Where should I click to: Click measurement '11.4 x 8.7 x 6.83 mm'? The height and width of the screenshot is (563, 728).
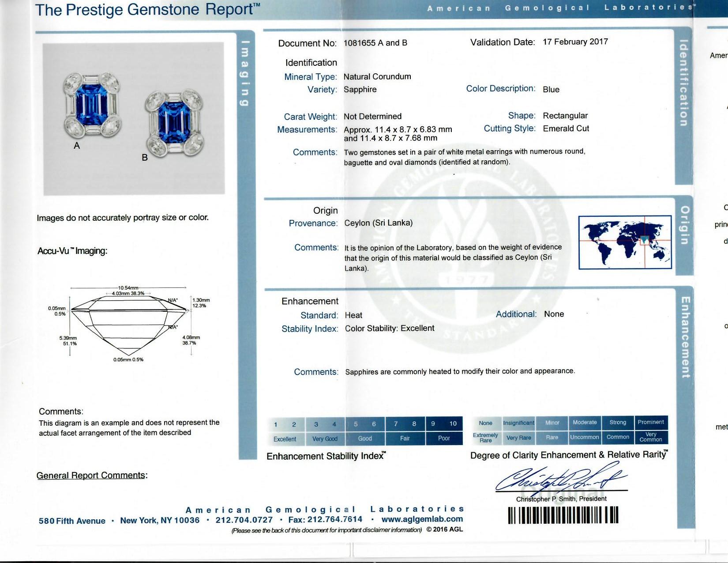[413, 129]
